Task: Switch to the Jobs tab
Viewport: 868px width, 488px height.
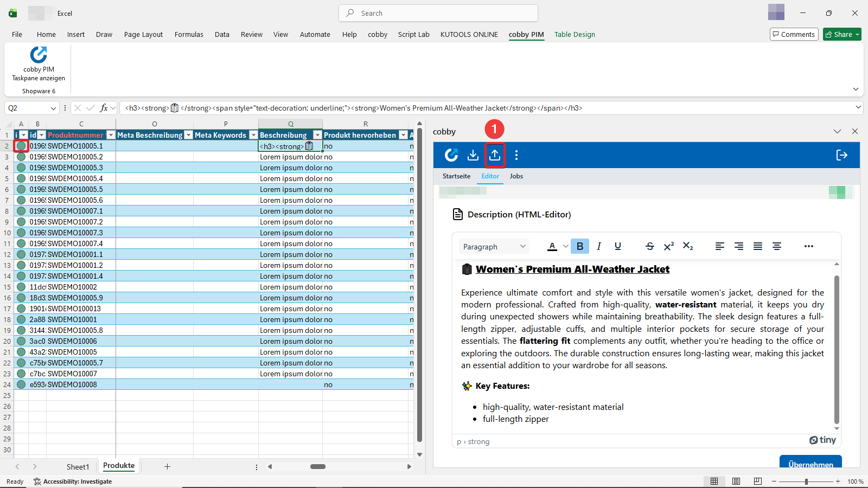Action: (516, 176)
